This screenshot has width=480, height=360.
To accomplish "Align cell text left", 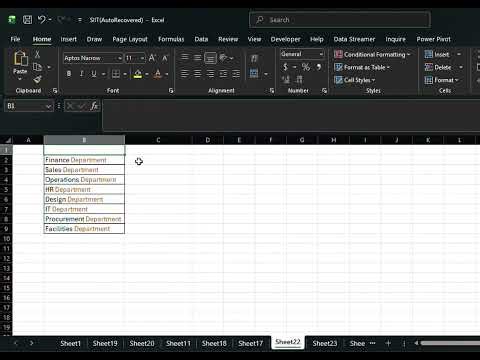I will tap(184, 74).
